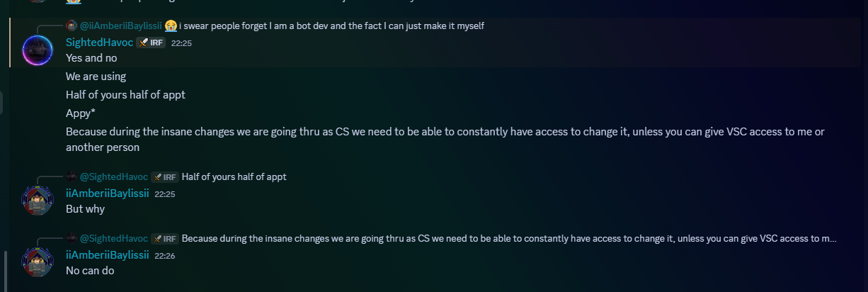Click the @SightedHavoc mention above "But why"
The width and height of the screenshot is (868, 292).
click(x=113, y=177)
